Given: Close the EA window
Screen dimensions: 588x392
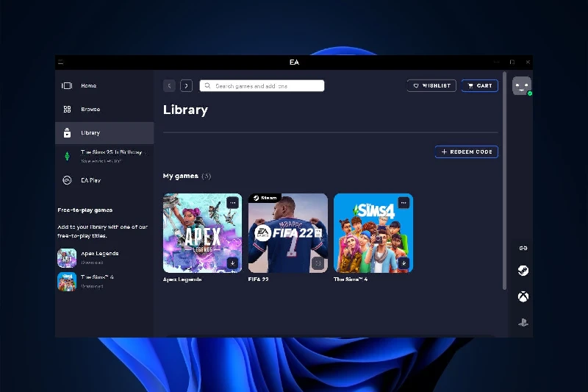Looking at the screenshot, I should (x=528, y=63).
